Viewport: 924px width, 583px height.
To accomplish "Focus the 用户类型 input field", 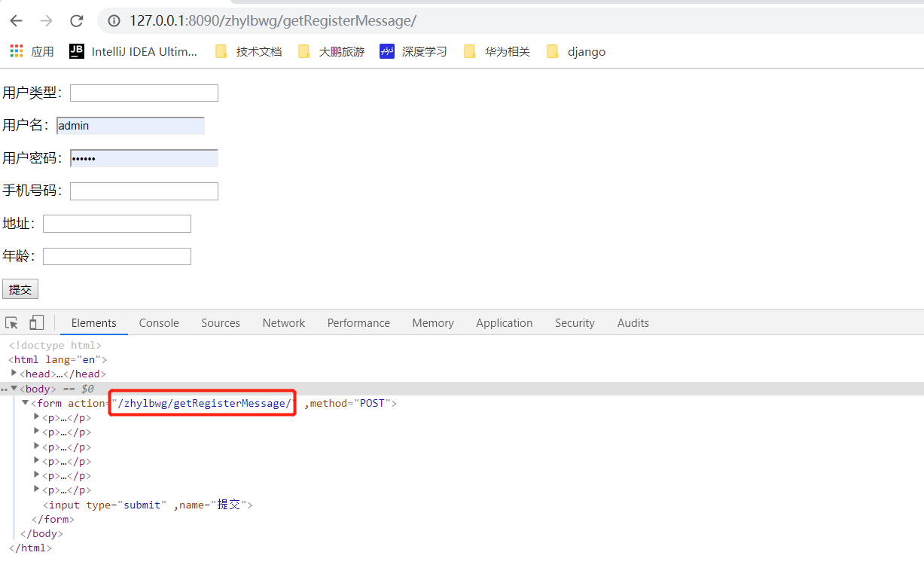I will [x=144, y=93].
